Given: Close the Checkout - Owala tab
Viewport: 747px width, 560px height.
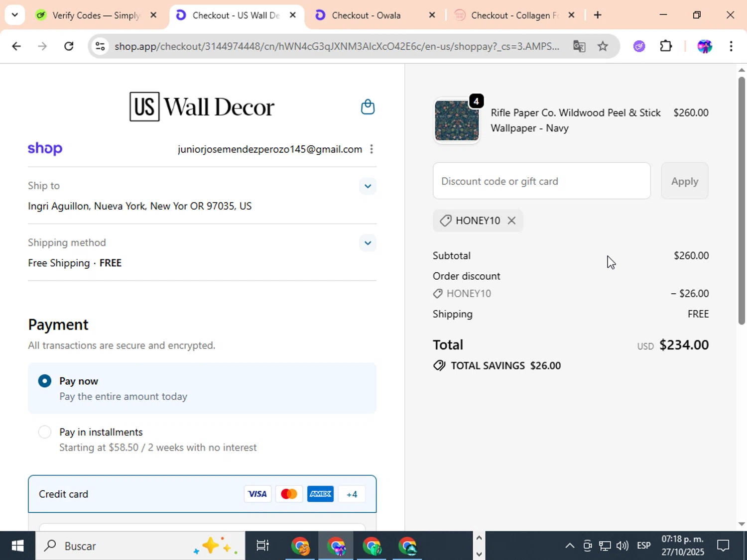Looking at the screenshot, I should point(432,15).
